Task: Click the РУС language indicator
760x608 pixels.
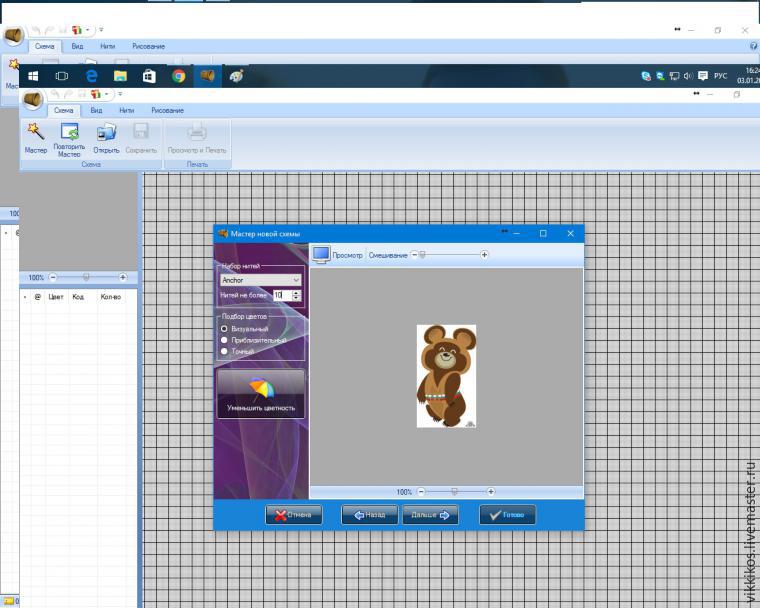Action: pyautogui.click(x=721, y=76)
